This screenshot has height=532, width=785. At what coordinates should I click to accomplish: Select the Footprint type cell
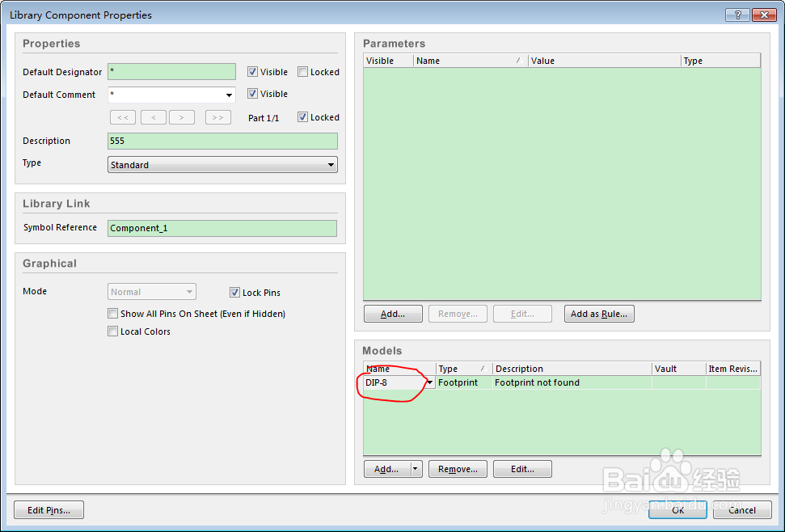(464, 382)
